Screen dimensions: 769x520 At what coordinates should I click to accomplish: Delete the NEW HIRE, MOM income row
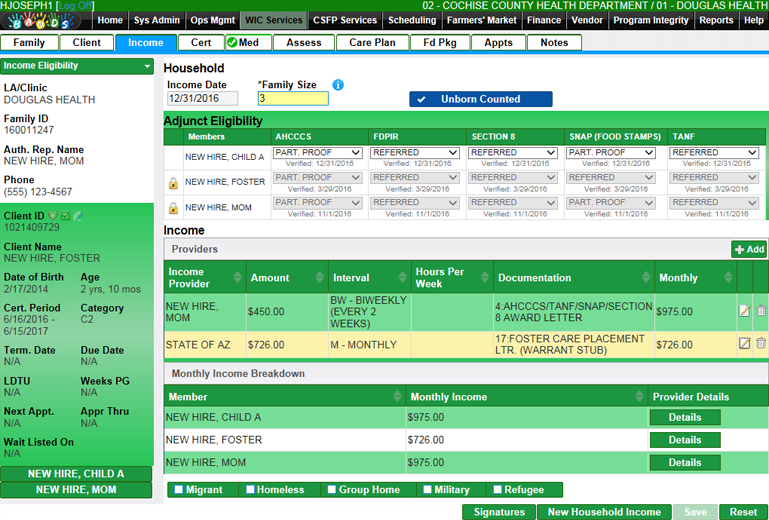click(x=761, y=311)
